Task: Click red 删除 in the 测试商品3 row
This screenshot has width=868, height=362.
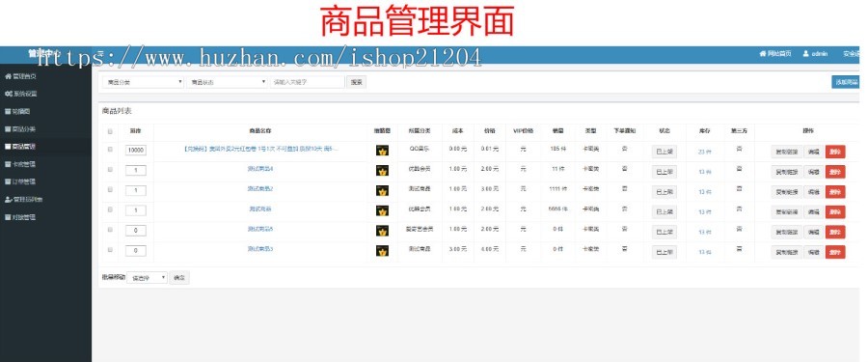Action: (x=835, y=252)
